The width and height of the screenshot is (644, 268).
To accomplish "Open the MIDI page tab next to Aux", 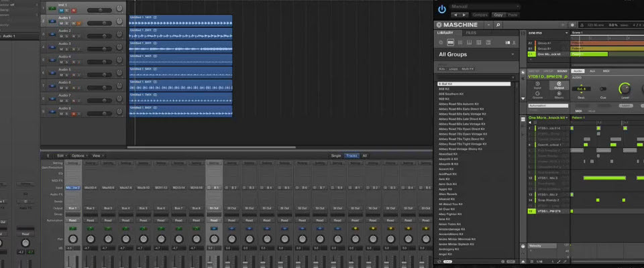I will 606,71.
